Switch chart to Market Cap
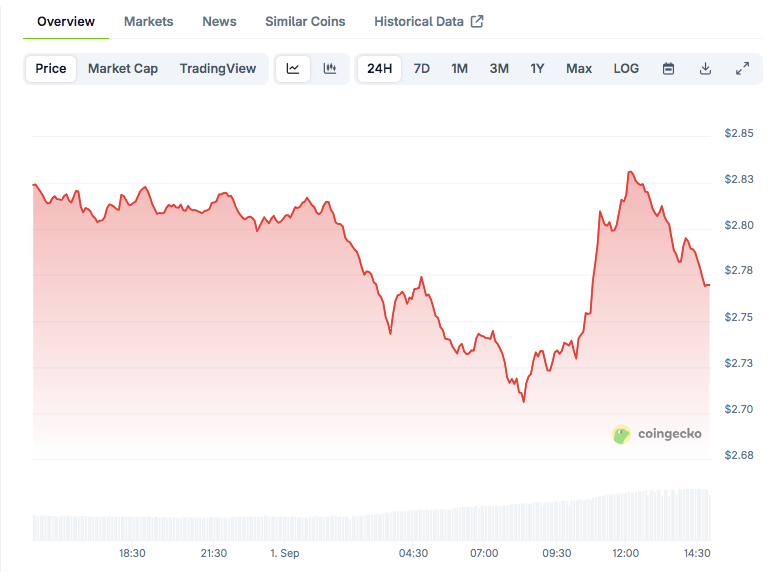This screenshot has width=782, height=572. click(123, 69)
